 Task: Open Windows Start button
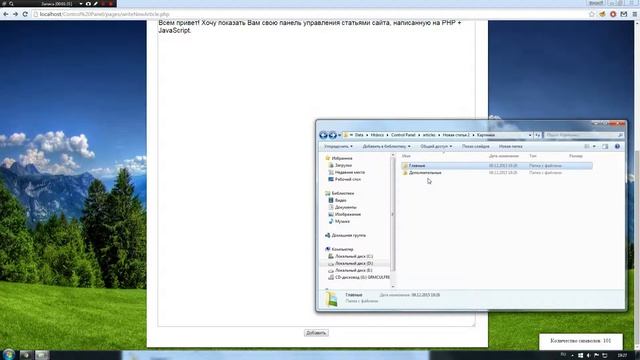[x=9, y=354]
